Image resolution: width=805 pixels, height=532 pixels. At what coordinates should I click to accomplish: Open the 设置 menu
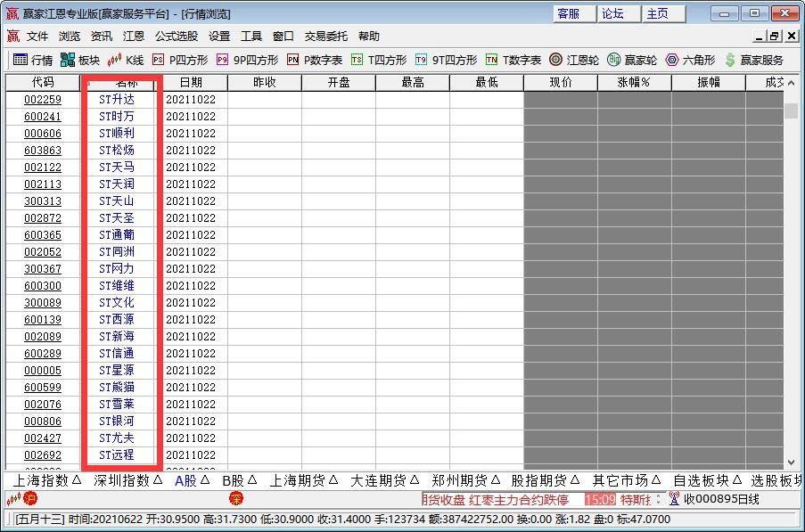tap(219, 36)
